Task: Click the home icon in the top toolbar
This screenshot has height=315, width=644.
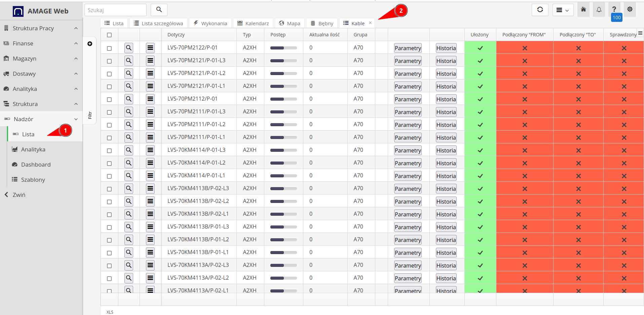Action: click(583, 9)
